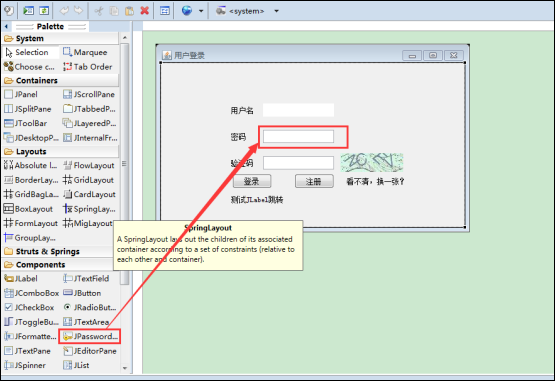Click the palette scrollbar down arrow
The width and height of the screenshot is (556, 382).
[x=125, y=368]
